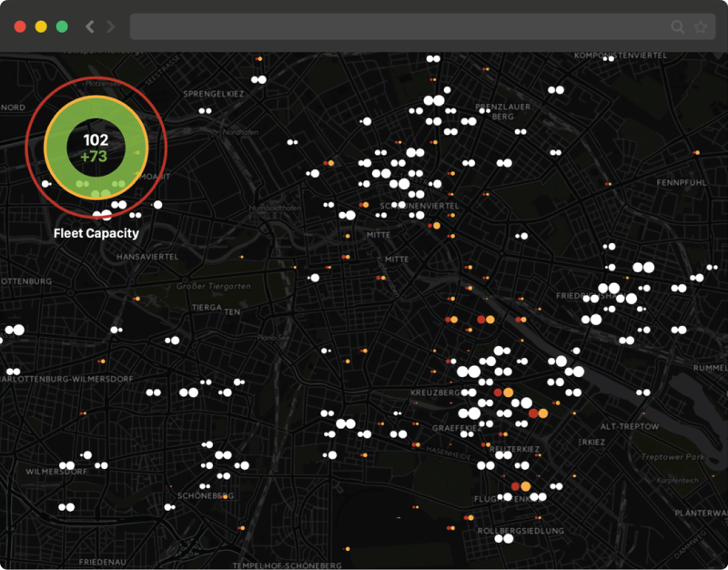728x570 pixels.
Task: Click the Fleet Capacity label
Action: point(96,233)
